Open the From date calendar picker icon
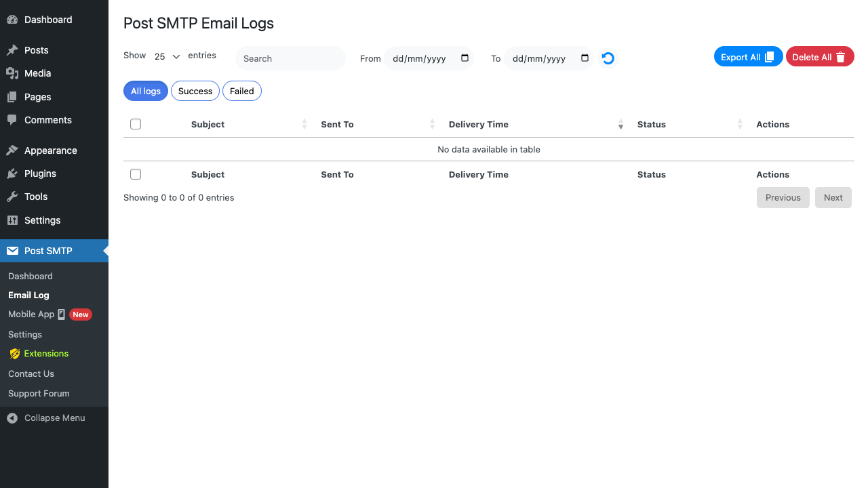The width and height of the screenshot is (868, 488). (465, 58)
